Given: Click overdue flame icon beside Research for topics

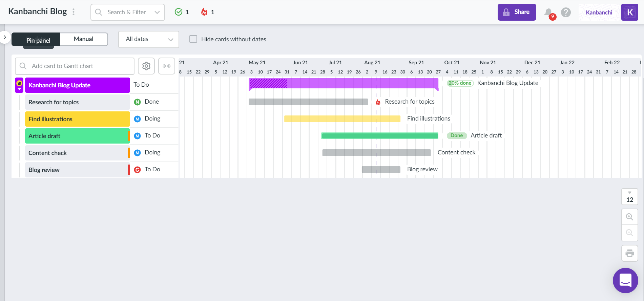Looking at the screenshot, I should coord(378,102).
